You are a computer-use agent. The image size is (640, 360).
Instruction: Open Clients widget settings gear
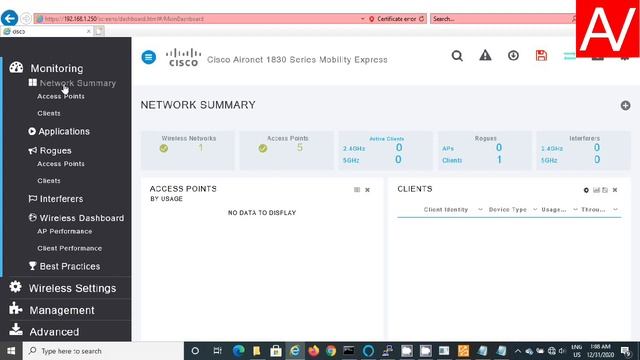(586, 190)
